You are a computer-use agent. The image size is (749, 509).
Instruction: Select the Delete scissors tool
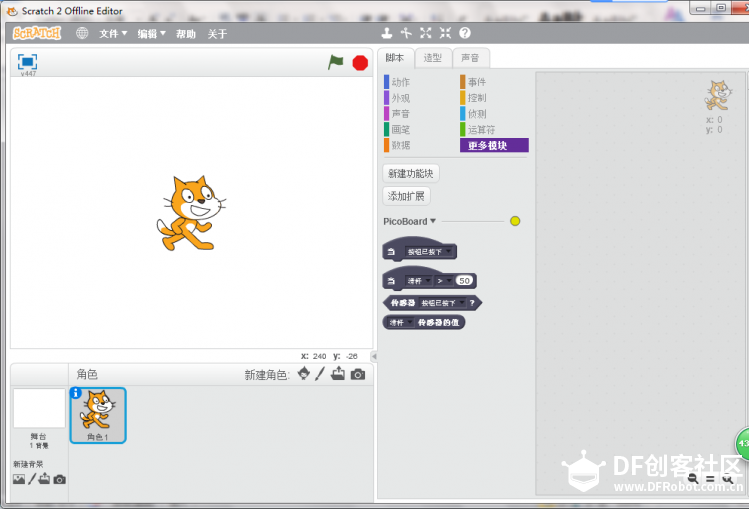click(x=406, y=33)
